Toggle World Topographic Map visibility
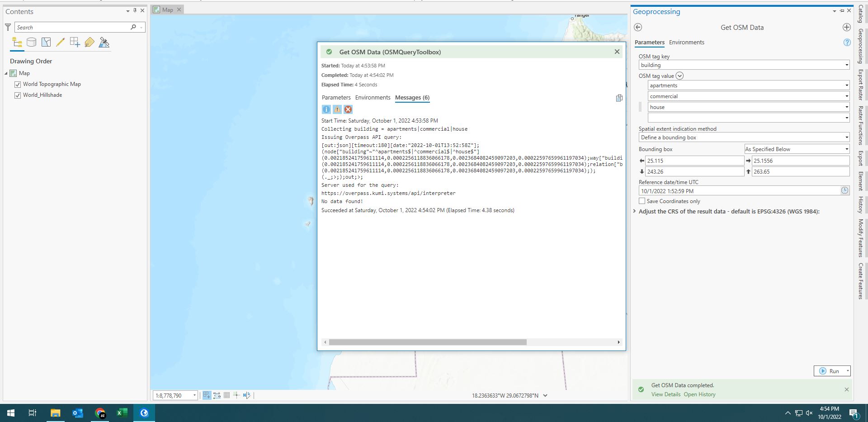The height and width of the screenshot is (422, 868). click(17, 84)
